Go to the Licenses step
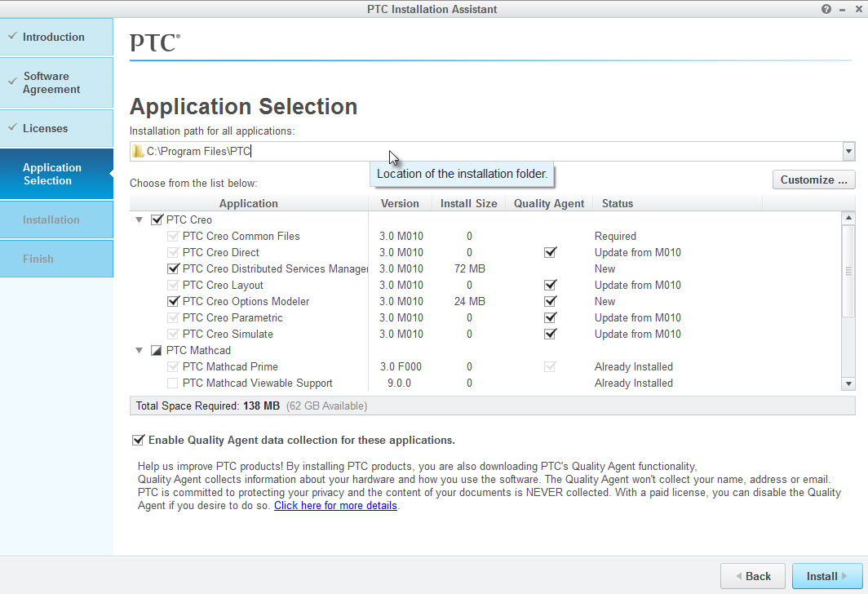Image resolution: width=868 pixels, height=594 pixels. click(56, 128)
